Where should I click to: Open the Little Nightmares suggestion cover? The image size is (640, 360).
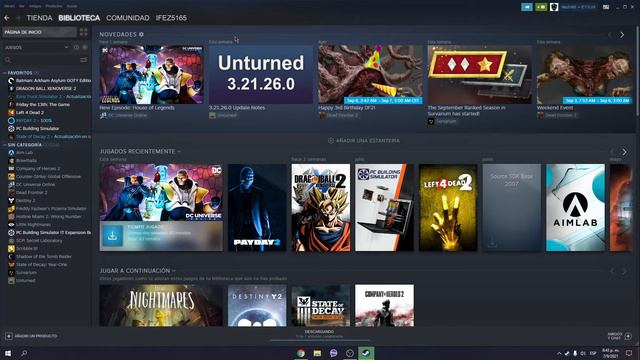161,305
